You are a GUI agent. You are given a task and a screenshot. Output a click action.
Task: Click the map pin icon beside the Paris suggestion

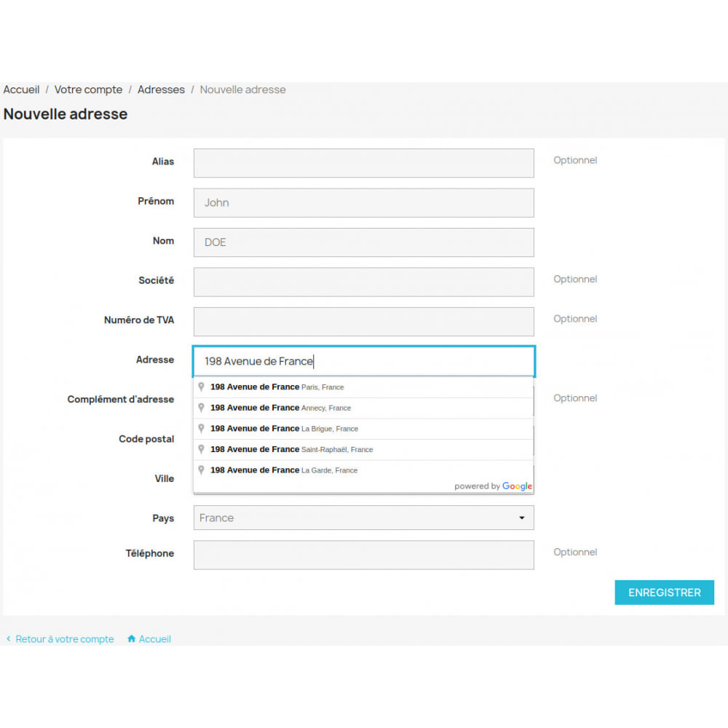click(202, 387)
